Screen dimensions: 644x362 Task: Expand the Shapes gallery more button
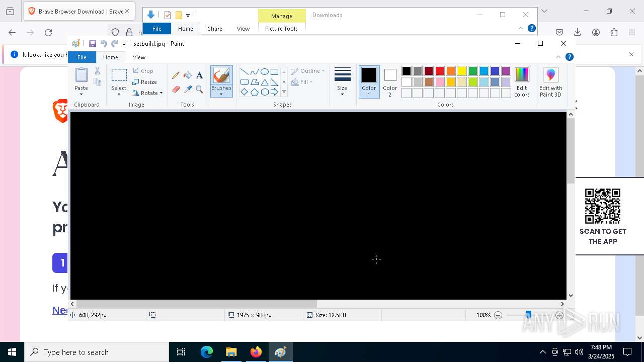coord(284,92)
